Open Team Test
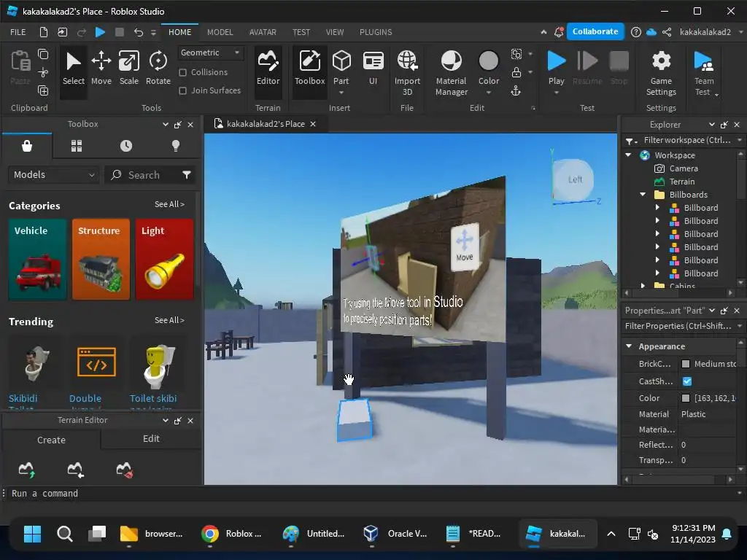This screenshot has height=560, width=747. pyautogui.click(x=704, y=72)
